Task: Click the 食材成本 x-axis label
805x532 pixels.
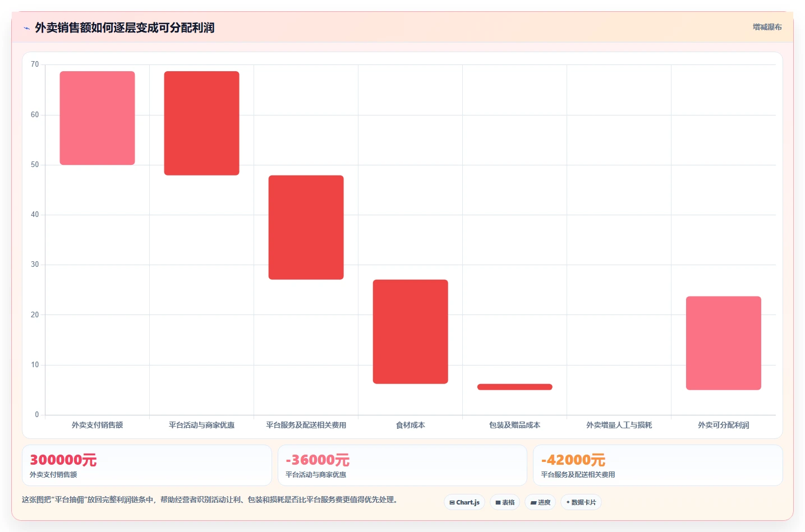Action: [x=411, y=425]
